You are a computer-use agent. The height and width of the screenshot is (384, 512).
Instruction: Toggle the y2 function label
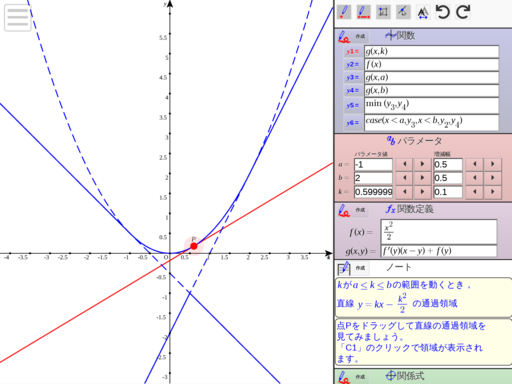(x=352, y=65)
